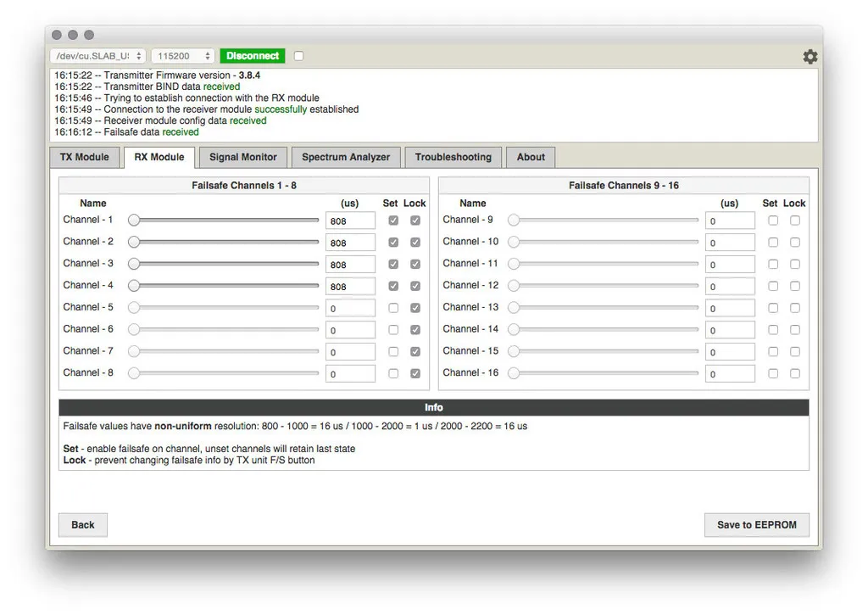
Task: Click the Channel 4 microseconds value field
Action: [350, 287]
